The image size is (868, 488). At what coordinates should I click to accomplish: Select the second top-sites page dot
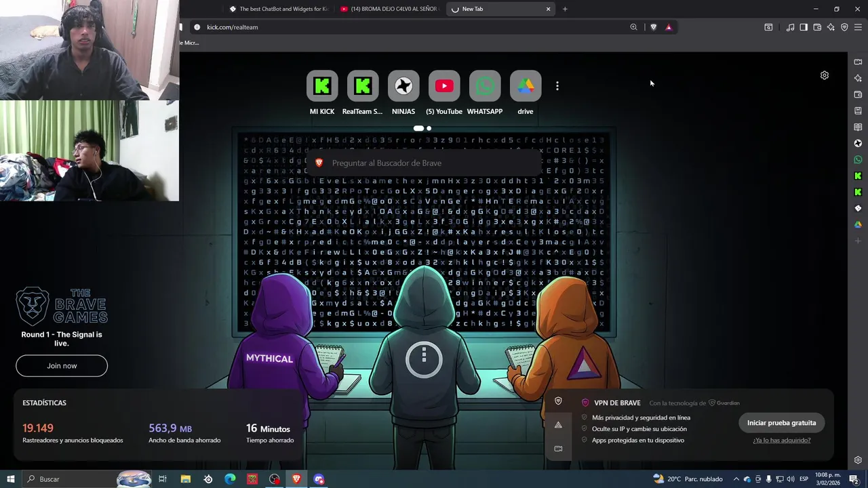[429, 128]
